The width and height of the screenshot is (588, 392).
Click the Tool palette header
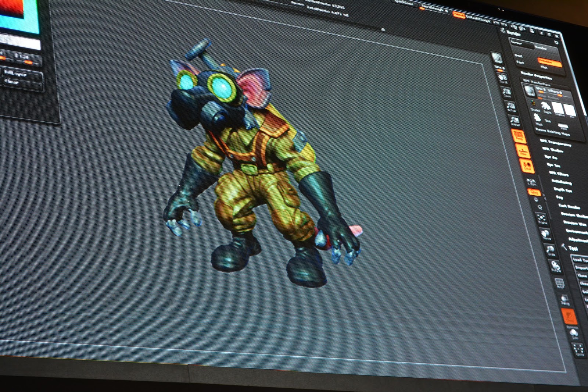pyautogui.click(x=573, y=248)
